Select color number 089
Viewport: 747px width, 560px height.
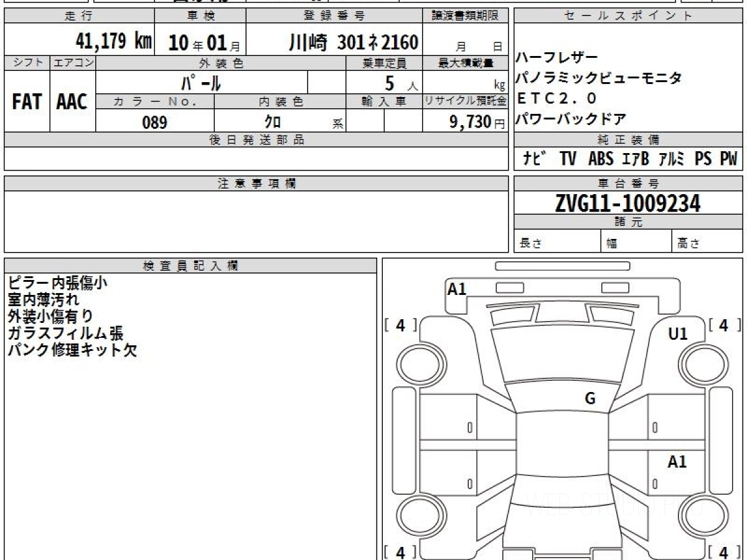(x=154, y=122)
